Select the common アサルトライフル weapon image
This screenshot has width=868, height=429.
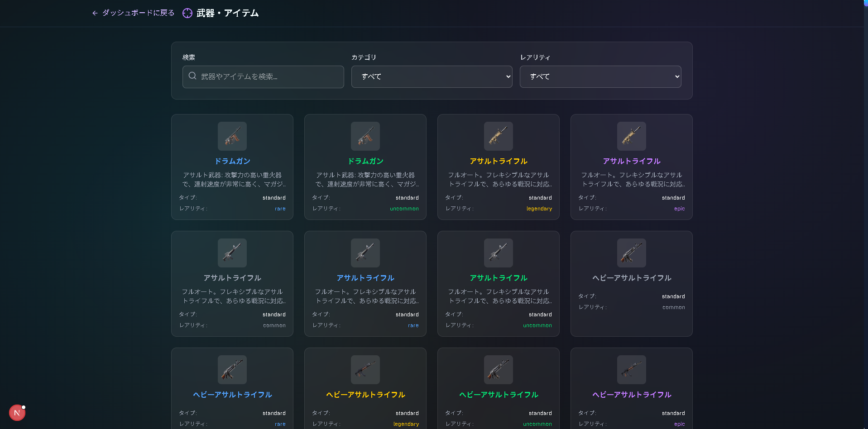coord(232,253)
